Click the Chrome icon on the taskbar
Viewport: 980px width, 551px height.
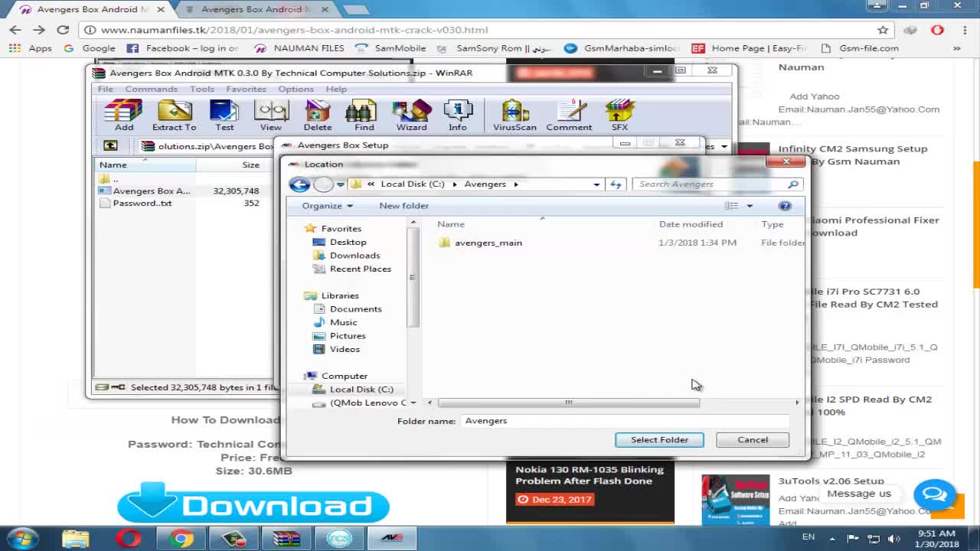click(x=181, y=539)
